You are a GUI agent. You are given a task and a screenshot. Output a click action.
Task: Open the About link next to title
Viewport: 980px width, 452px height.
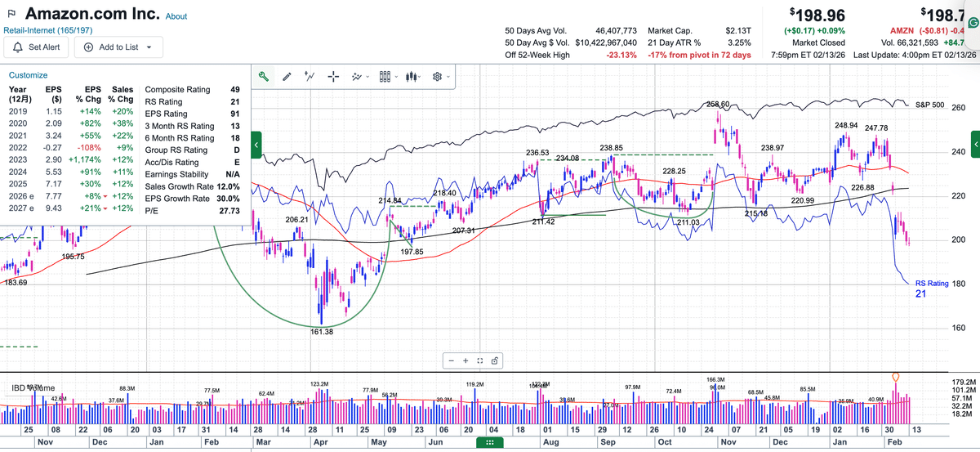click(x=176, y=16)
